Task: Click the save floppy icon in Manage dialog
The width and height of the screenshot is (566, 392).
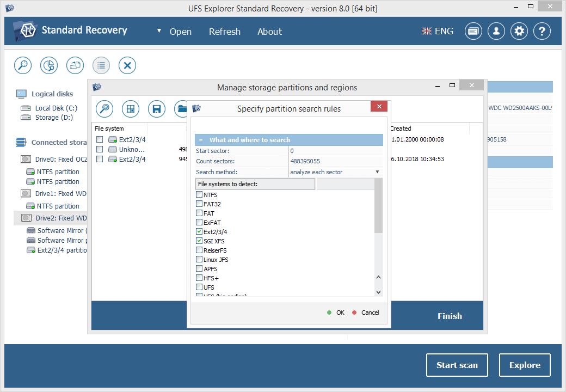Action: click(157, 109)
